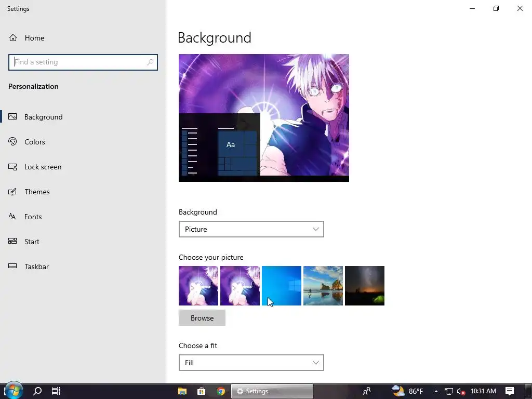Open Microsoft Store from the taskbar
This screenshot has height=399, width=532.
coord(202,391)
